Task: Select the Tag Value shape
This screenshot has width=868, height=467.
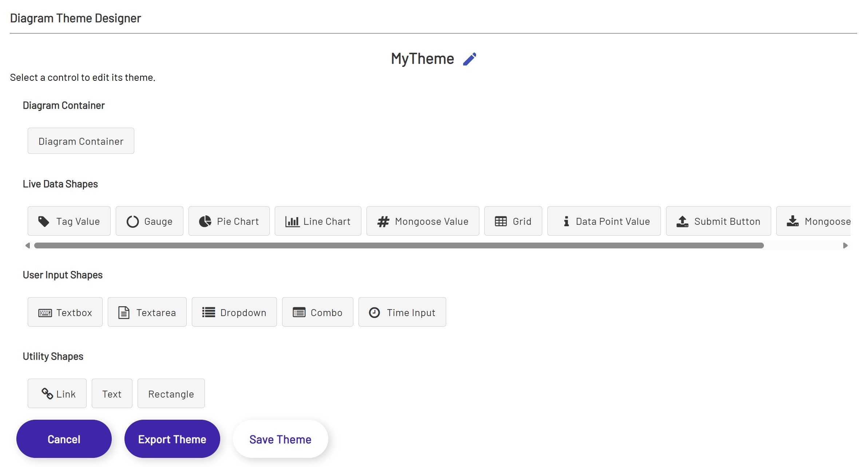Action: point(69,221)
